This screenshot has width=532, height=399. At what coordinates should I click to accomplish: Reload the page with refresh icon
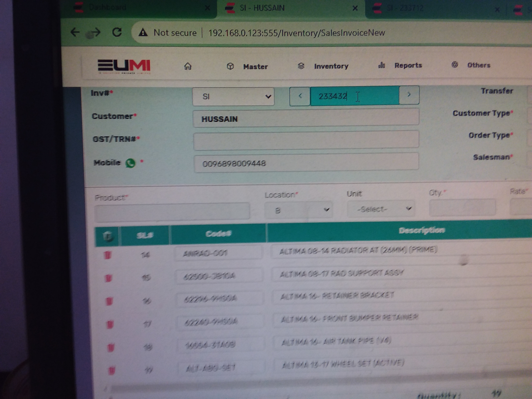[x=117, y=32]
